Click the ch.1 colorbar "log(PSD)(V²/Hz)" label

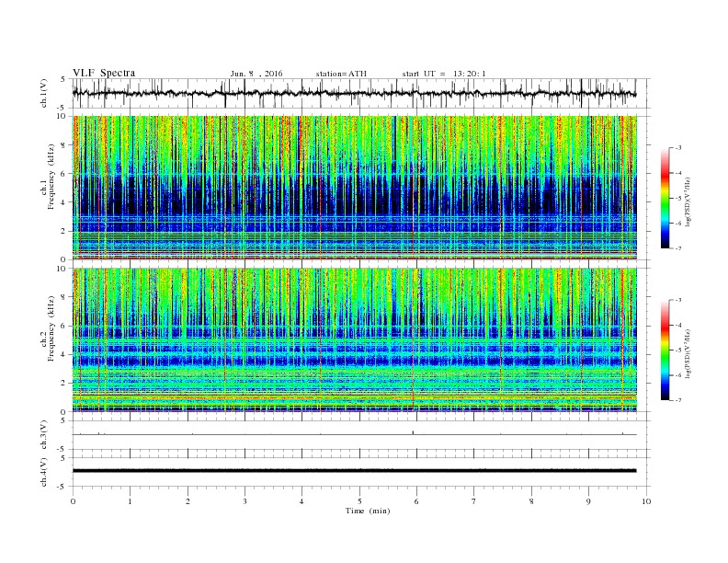pyautogui.click(x=688, y=201)
